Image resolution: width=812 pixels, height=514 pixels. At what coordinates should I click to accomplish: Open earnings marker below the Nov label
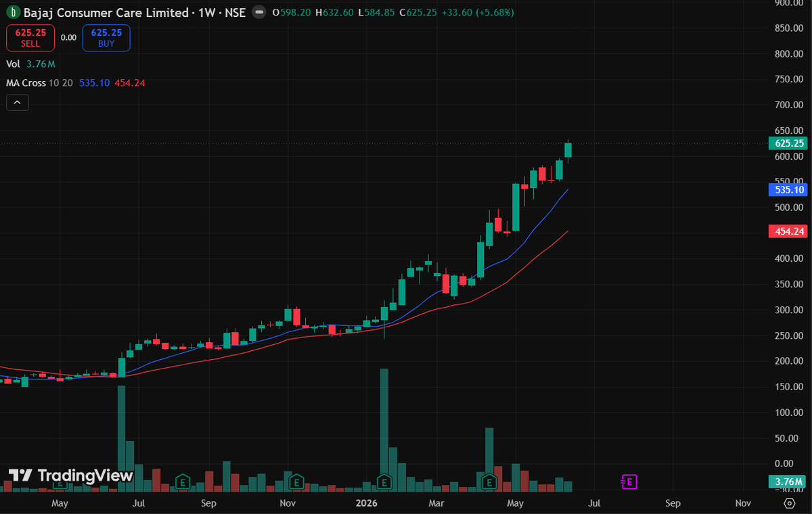(296, 482)
